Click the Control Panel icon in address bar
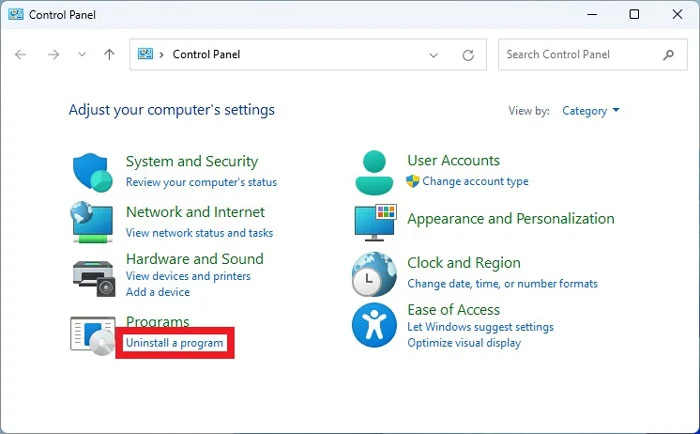 145,54
